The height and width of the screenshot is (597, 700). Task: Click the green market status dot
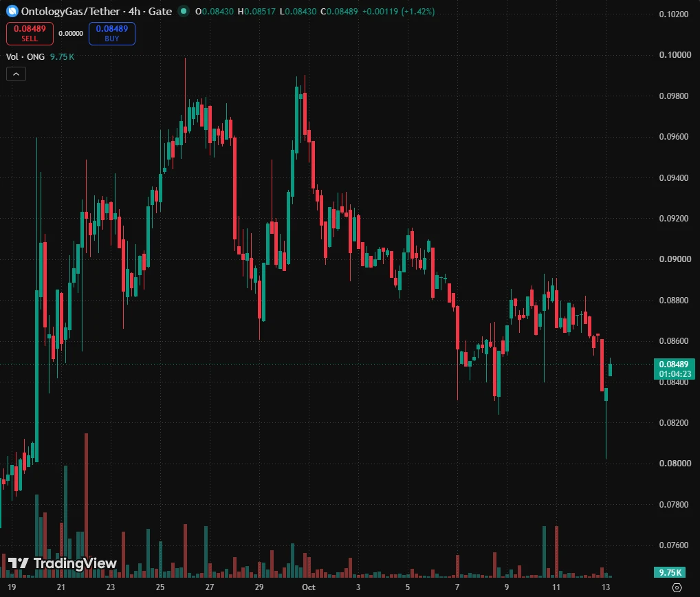click(x=183, y=11)
